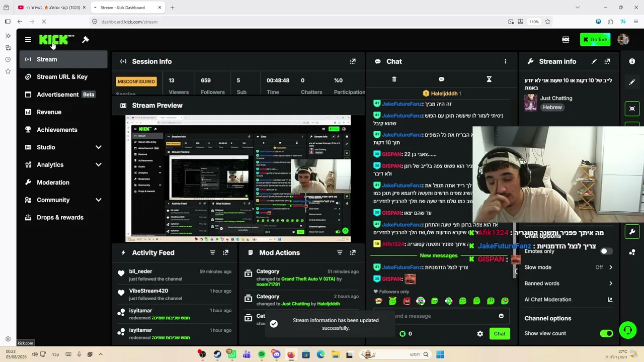Click the volume icon in system tray
Image resolution: width=644 pixels, height=362 pixels.
35,354
